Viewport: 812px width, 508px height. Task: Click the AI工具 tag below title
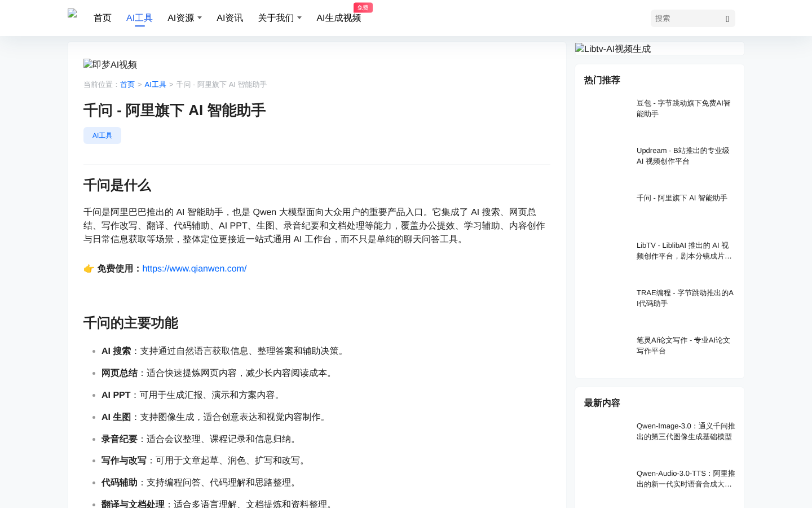click(102, 135)
